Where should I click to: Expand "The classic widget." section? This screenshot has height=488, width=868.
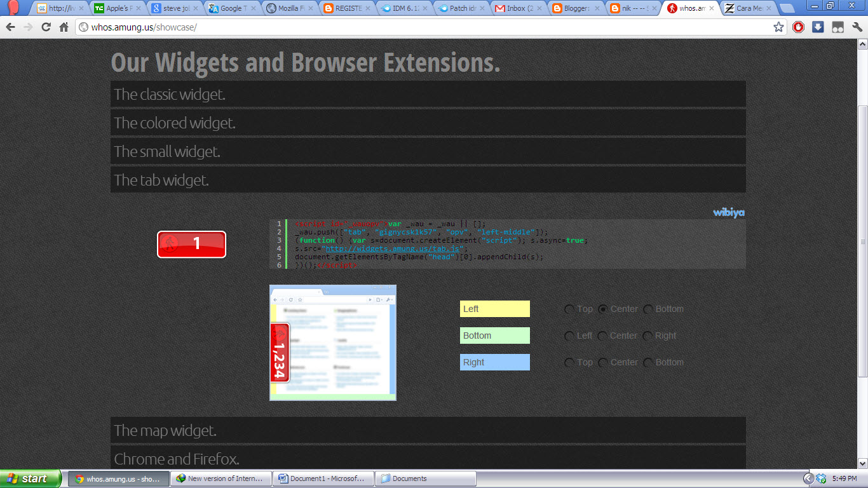pyautogui.click(x=428, y=94)
